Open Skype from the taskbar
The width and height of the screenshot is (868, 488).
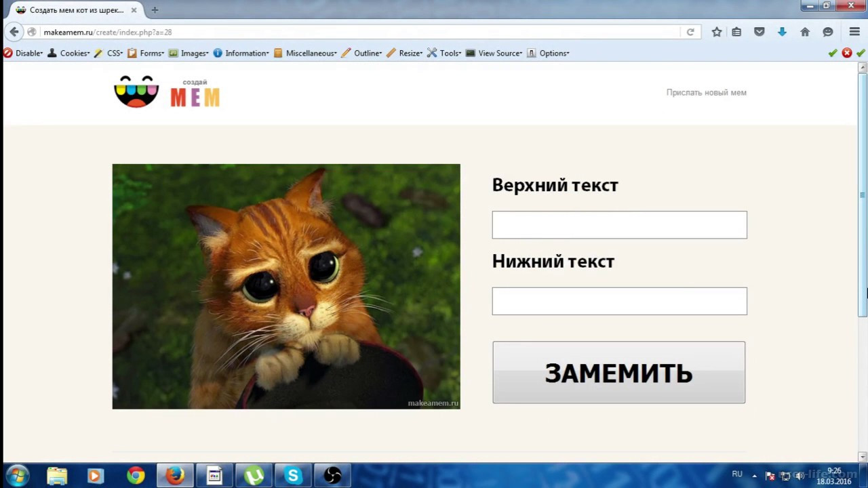click(293, 476)
